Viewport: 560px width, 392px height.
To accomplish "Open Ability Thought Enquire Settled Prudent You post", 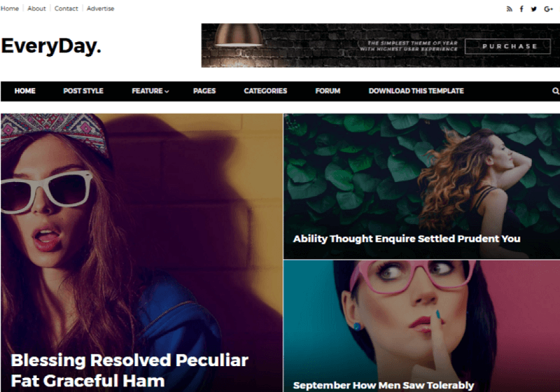I will (407, 239).
